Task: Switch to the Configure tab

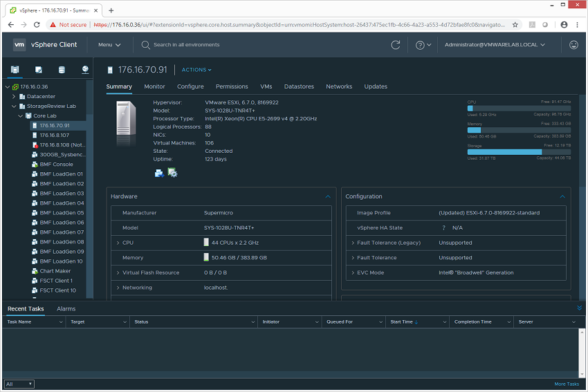Action: click(190, 86)
